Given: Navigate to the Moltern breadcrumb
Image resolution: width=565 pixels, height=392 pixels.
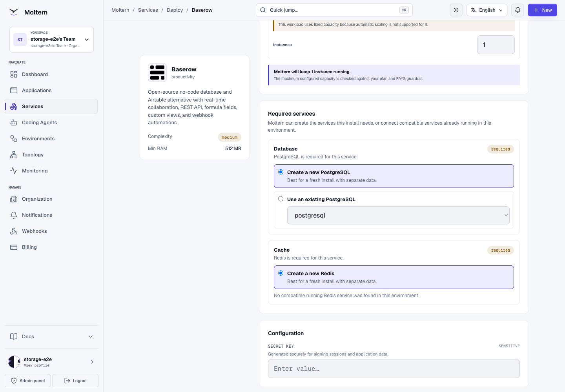Looking at the screenshot, I should pyautogui.click(x=120, y=10).
